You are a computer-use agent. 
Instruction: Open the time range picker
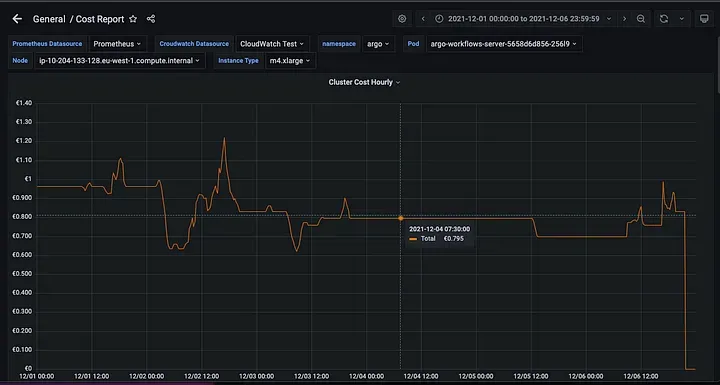click(523, 19)
